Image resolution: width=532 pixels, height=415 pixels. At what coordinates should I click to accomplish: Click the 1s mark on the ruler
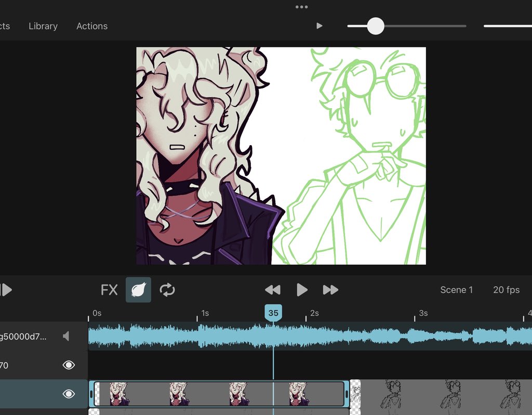point(205,313)
